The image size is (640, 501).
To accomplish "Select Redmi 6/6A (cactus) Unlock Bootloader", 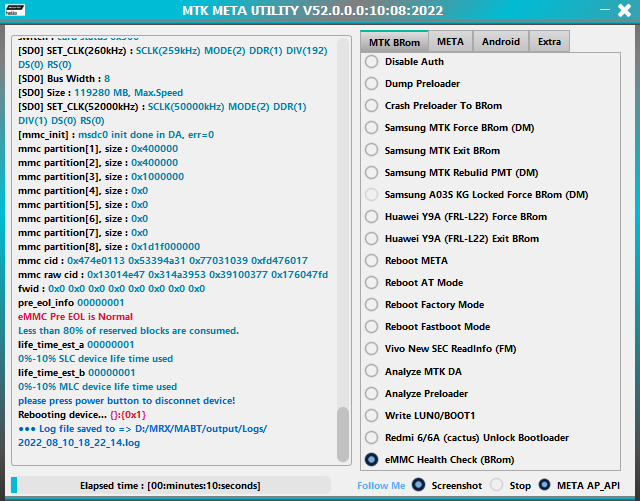I will pyautogui.click(x=371, y=438).
